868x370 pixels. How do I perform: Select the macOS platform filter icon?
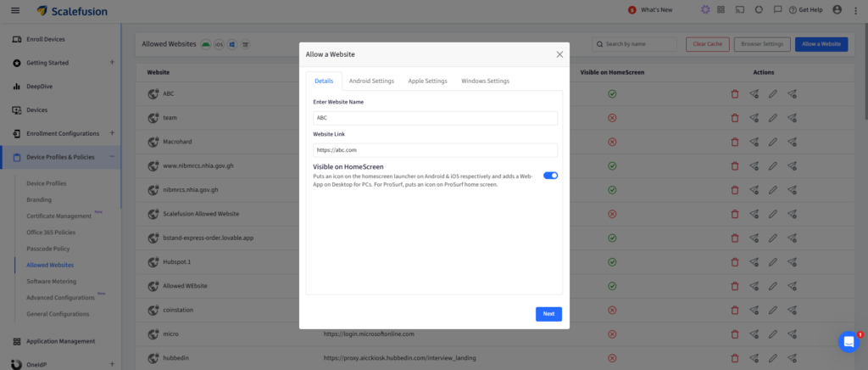click(245, 44)
